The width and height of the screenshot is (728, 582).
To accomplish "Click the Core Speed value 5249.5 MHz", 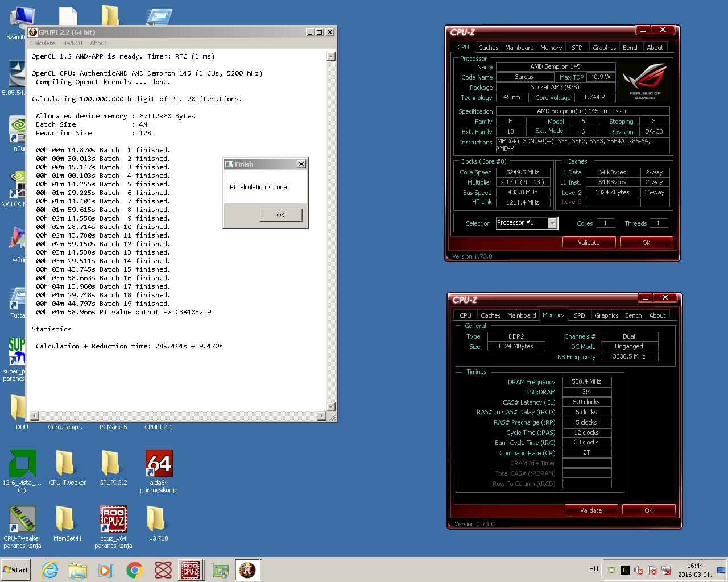I will (523, 172).
